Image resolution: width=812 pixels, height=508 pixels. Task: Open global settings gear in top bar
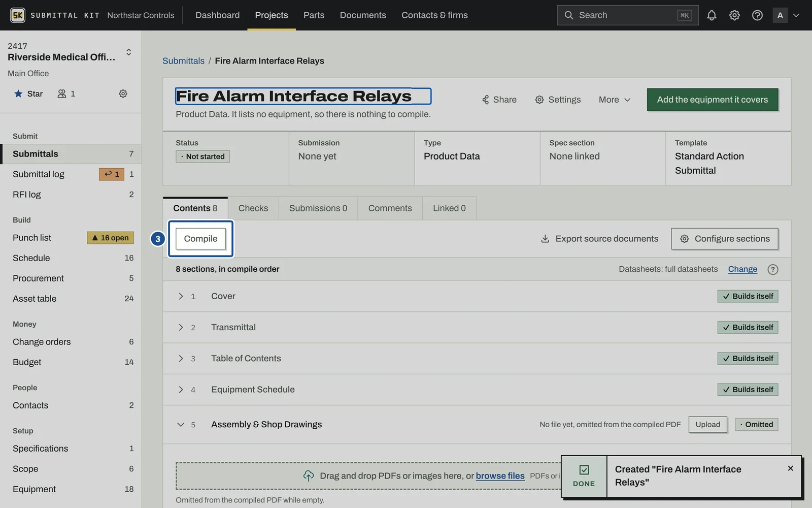734,15
